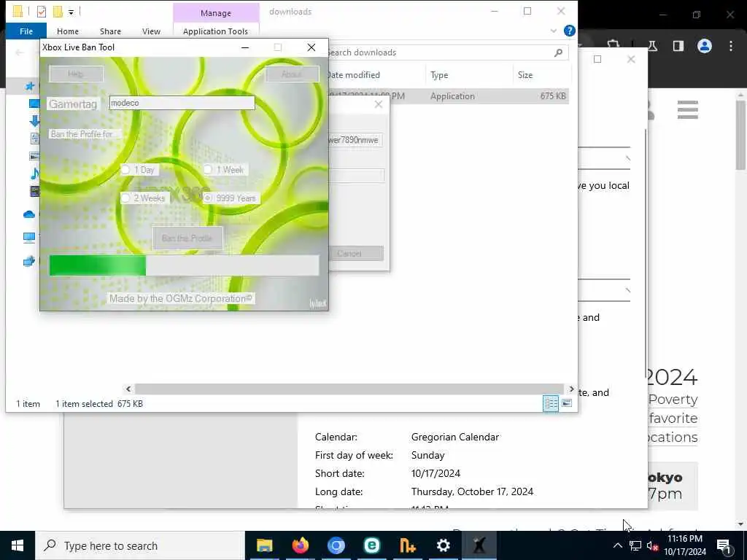This screenshot has height=560, width=747.
Task: Switch to the large icons view layout icon
Action: (x=567, y=403)
